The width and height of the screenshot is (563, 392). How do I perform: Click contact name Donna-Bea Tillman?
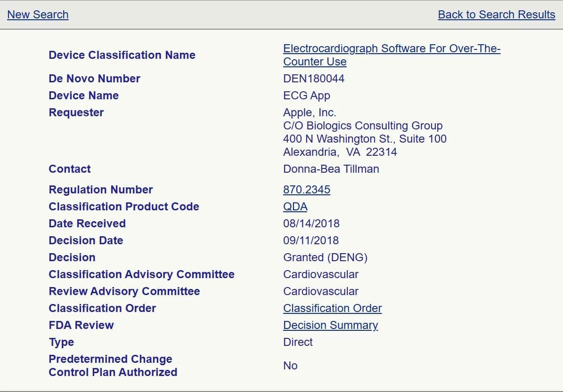(x=331, y=169)
